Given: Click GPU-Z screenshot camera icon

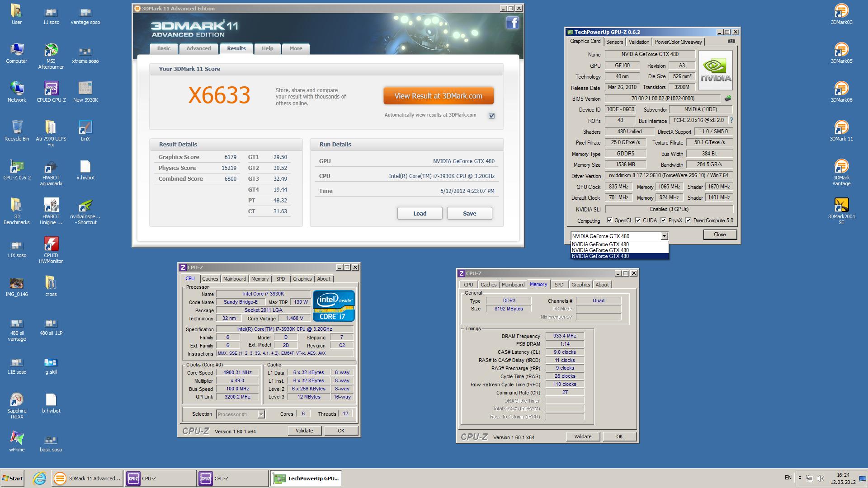Looking at the screenshot, I should pyautogui.click(x=731, y=41).
